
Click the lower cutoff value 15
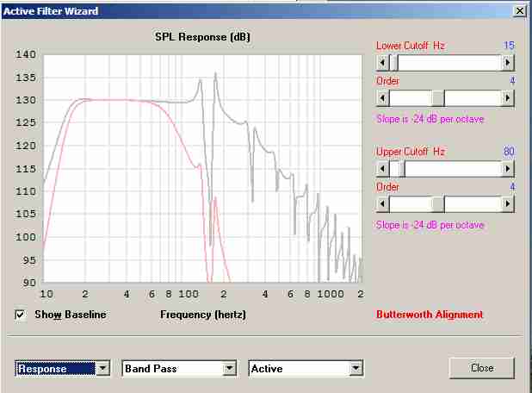click(x=509, y=45)
